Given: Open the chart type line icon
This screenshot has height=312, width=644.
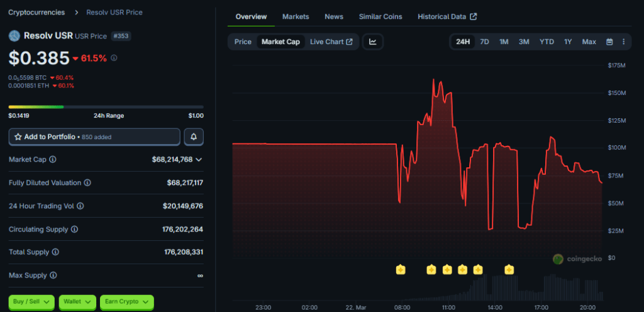Looking at the screenshot, I should (x=373, y=42).
